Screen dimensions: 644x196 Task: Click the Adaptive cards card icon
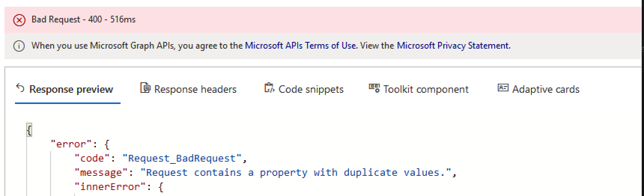(x=502, y=88)
